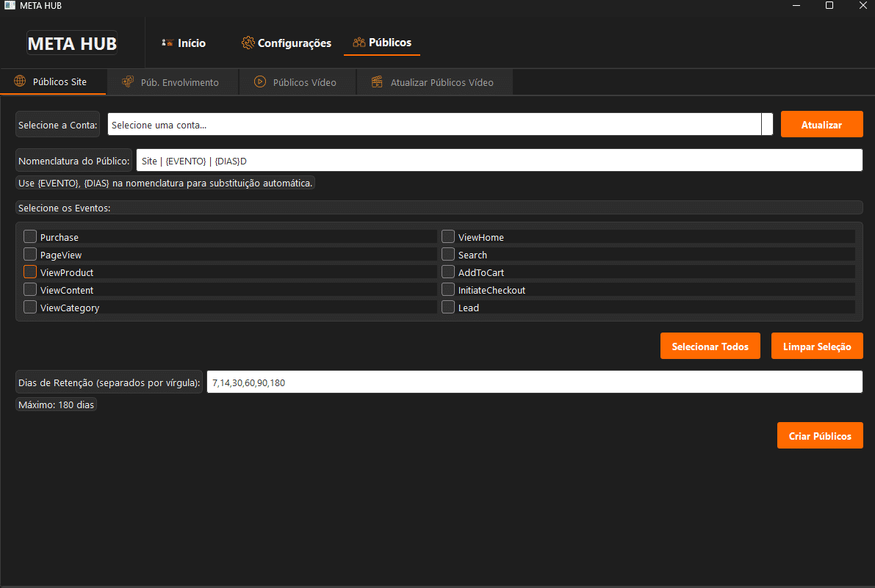Viewport: 875px width, 588px height.
Task: Switch to the Púb. Envolvimento tab
Action: pyautogui.click(x=172, y=82)
